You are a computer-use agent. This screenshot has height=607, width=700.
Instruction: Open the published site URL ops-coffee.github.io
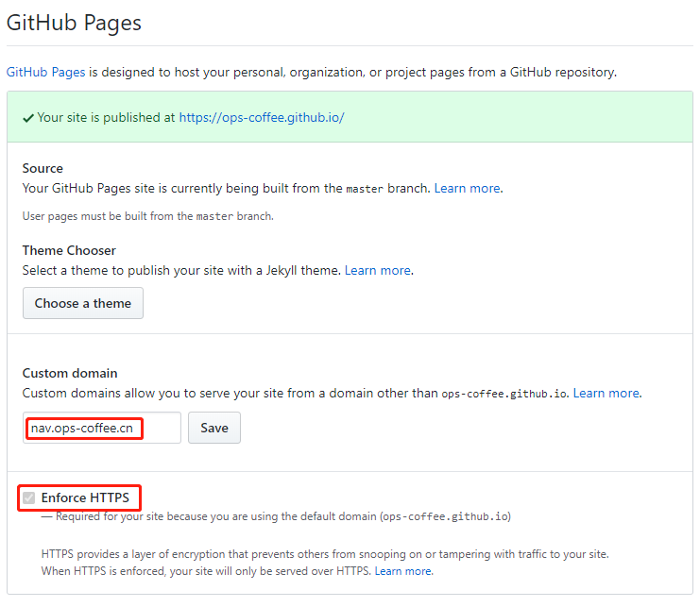261,118
